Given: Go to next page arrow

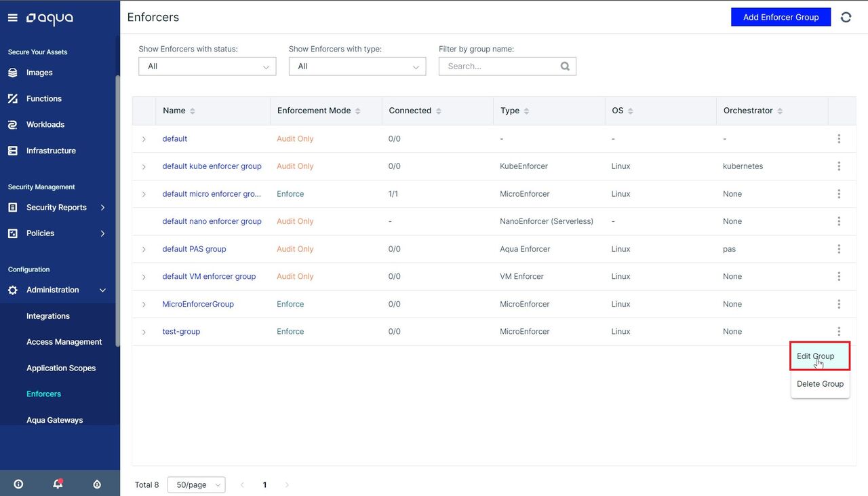Looking at the screenshot, I should click(287, 484).
